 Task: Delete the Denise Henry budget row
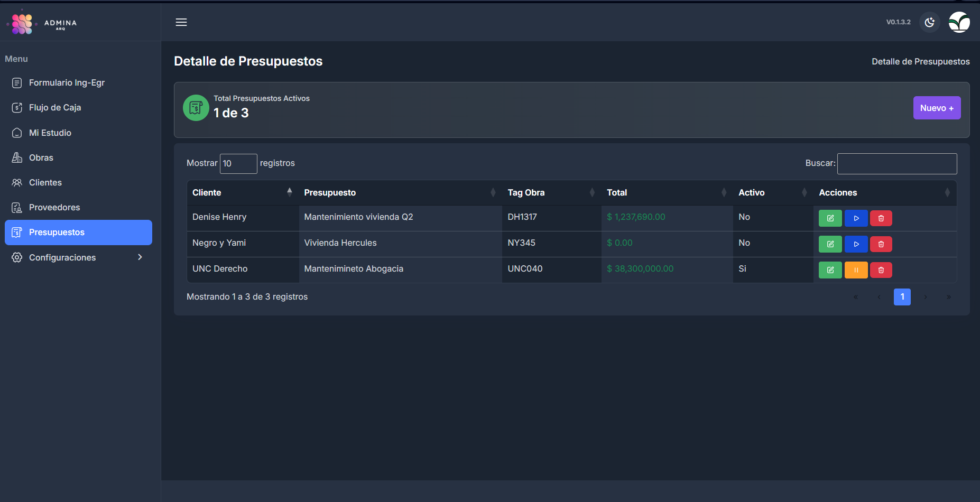pyautogui.click(x=881, y=218)
